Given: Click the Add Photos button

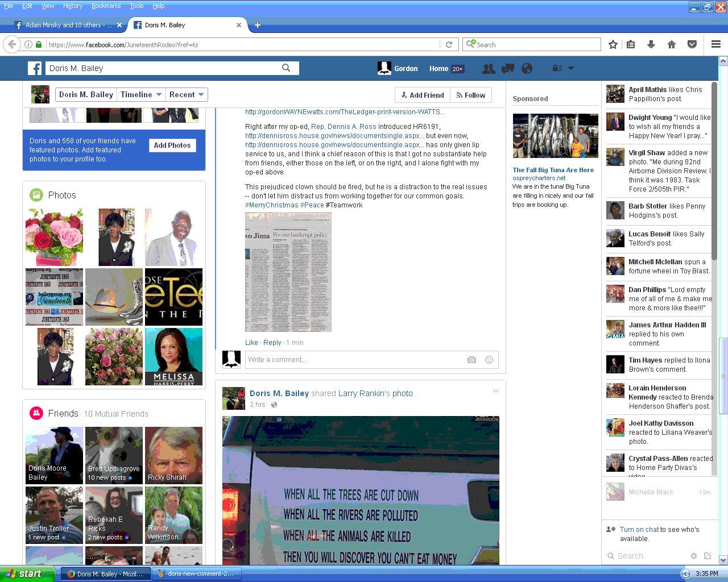Looking at the screenshot, I should 172,145.
